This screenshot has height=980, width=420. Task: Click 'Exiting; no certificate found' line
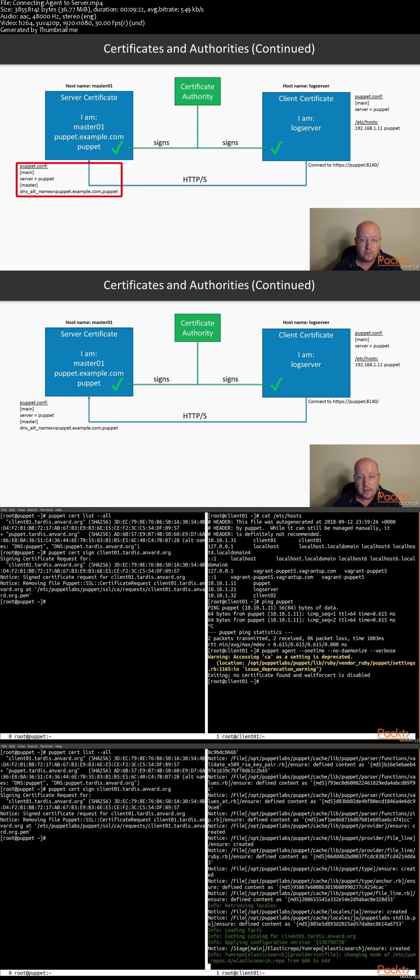pos(289,675)
